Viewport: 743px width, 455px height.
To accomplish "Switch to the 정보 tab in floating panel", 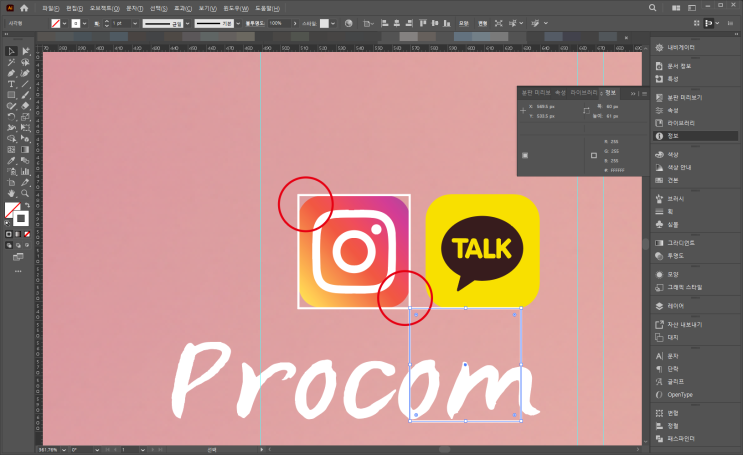I will [610, 93].
